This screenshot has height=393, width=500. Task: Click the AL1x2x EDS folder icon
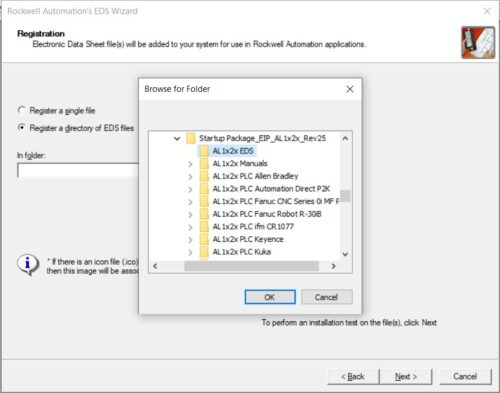(204, 151)
